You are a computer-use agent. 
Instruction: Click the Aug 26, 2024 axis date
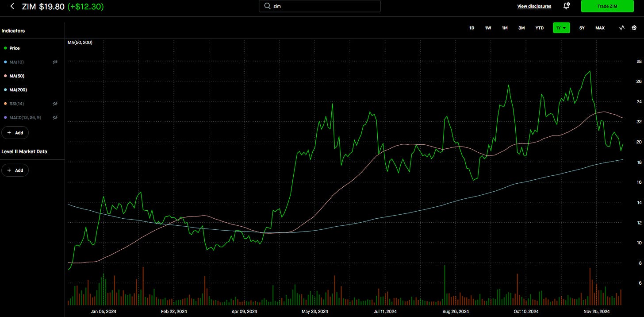[x=456, y=312]
